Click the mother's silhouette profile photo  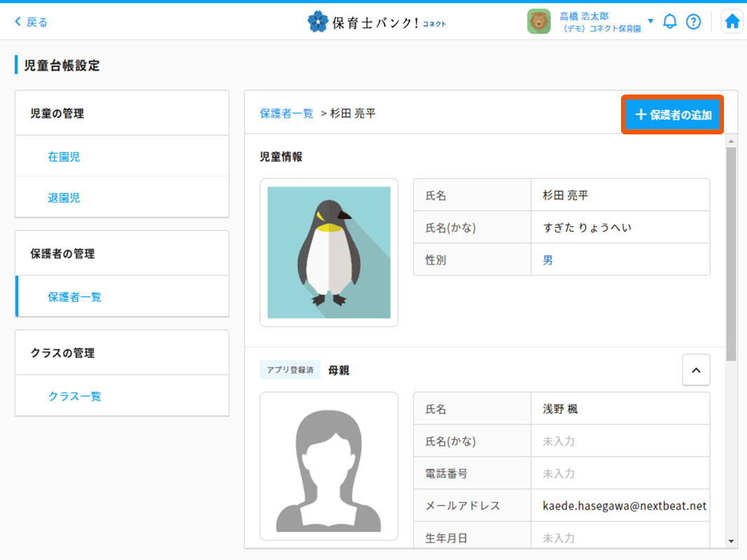click(329, 466)
